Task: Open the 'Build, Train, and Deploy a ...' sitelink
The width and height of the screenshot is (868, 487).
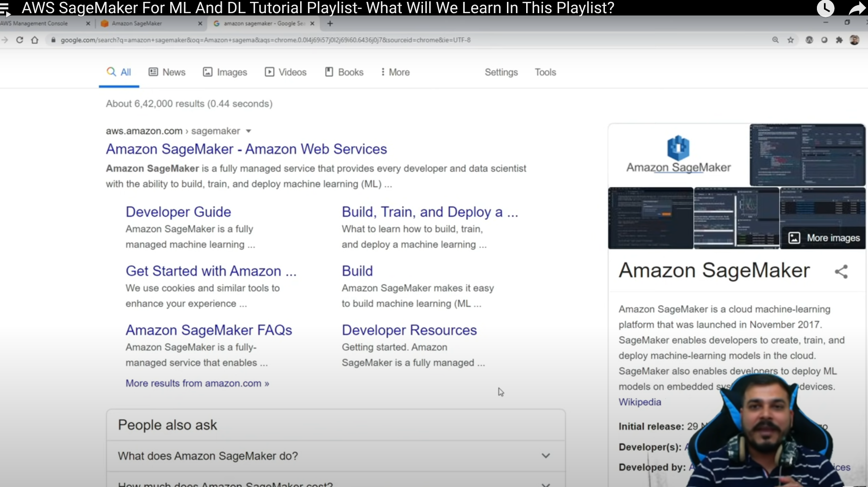Action: pyautogui.click(x=430, y=212)
